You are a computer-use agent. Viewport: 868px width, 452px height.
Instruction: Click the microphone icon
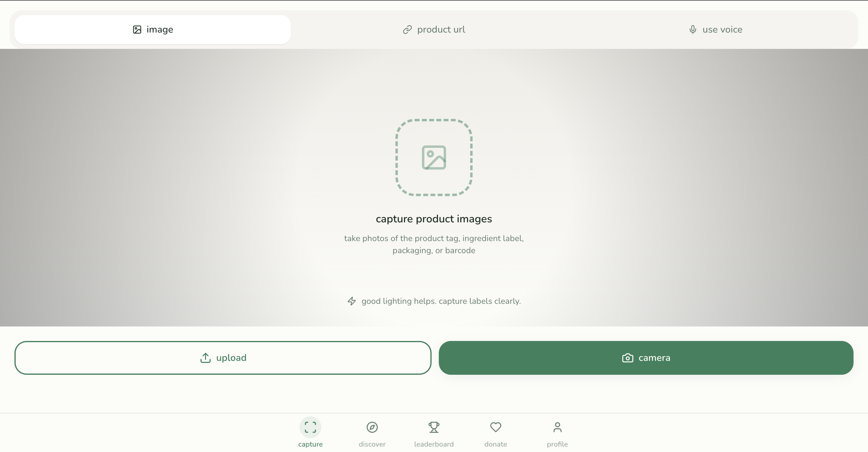[x=693, y=30]
